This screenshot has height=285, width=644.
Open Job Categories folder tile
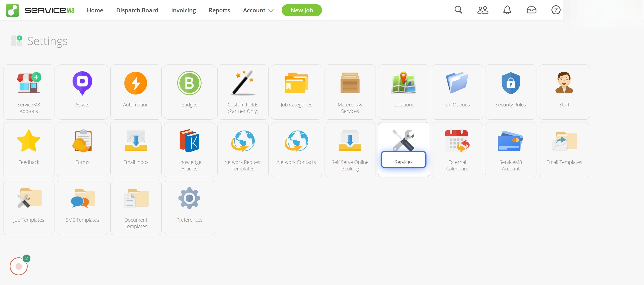(296, 92)
